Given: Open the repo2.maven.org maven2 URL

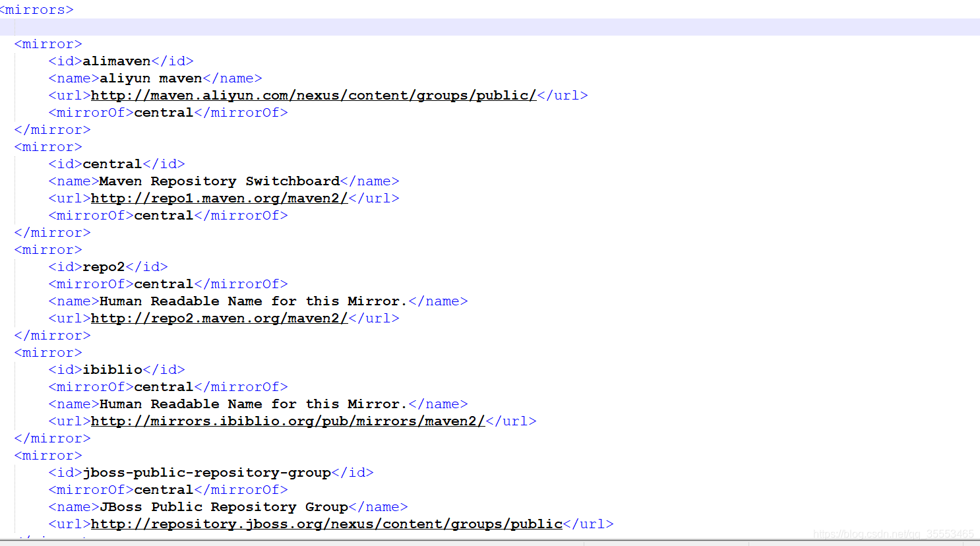Looking at the screenshot, I should pyautogui.click(x=219, y=318).
